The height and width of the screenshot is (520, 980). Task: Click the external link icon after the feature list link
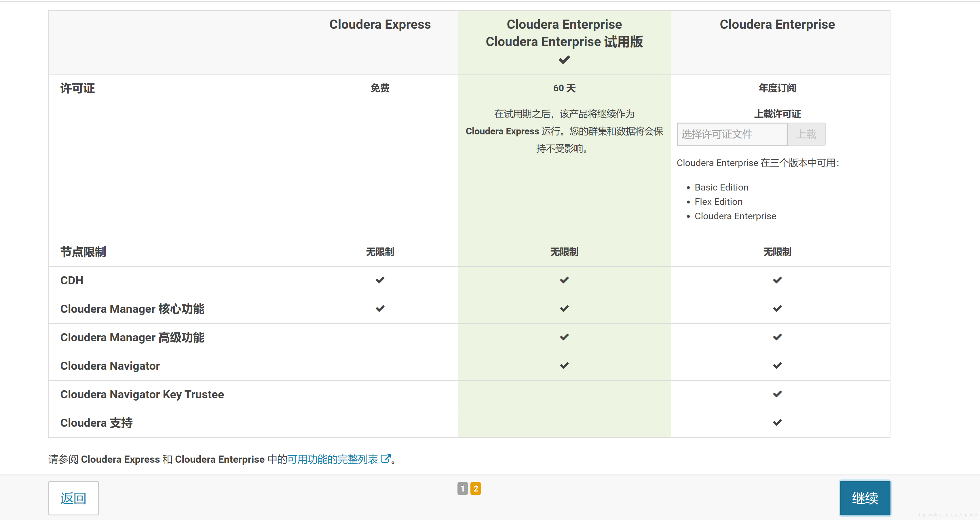click(385, 459)
